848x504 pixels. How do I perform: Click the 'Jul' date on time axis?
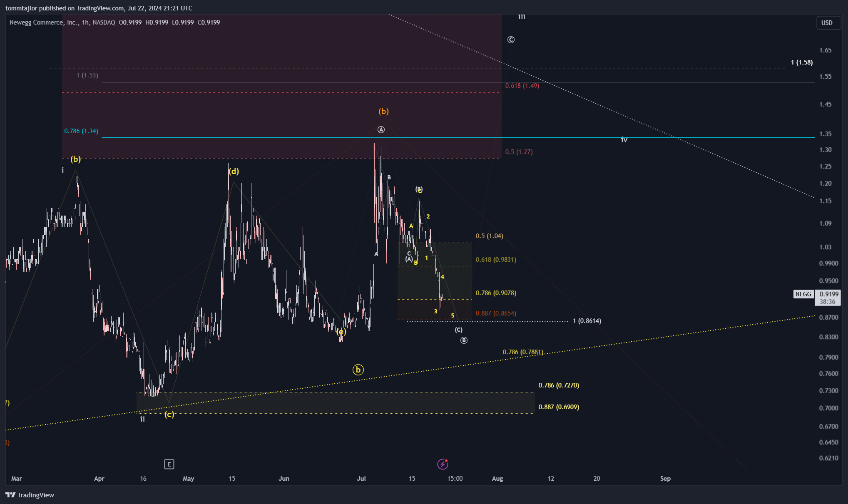click(361, 479)
